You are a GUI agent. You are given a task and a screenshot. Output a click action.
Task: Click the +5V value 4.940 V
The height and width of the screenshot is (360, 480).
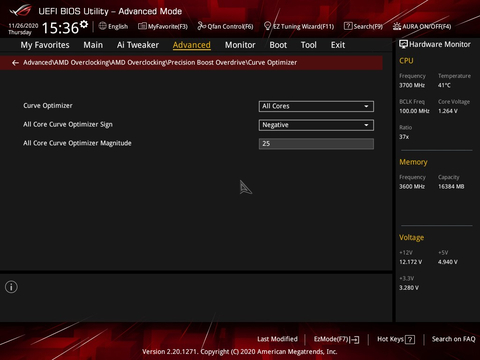pos(448,262)
